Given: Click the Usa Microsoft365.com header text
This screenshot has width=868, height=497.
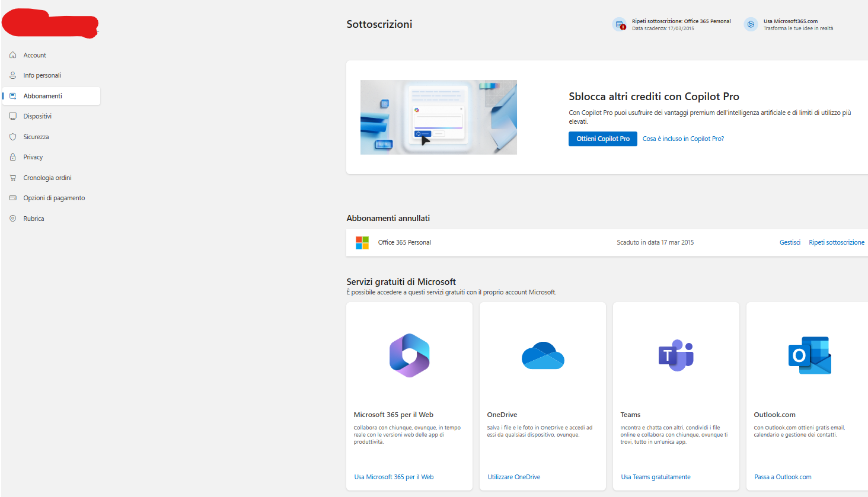Looking at the screenshot, I should coord(790,21).
